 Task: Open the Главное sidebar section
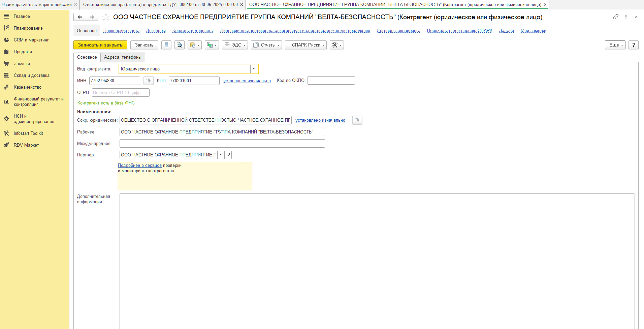pos(22,16)
